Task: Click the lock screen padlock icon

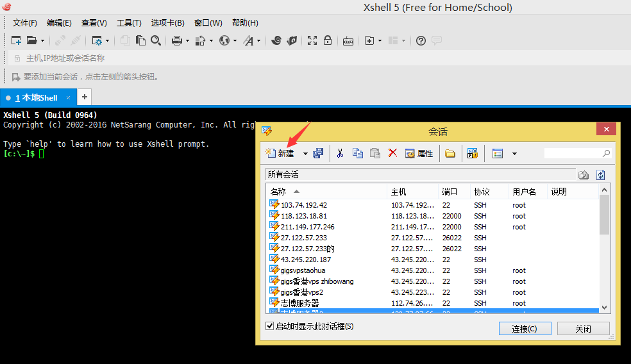Action: pyautogui.click(x=328, y=40)
